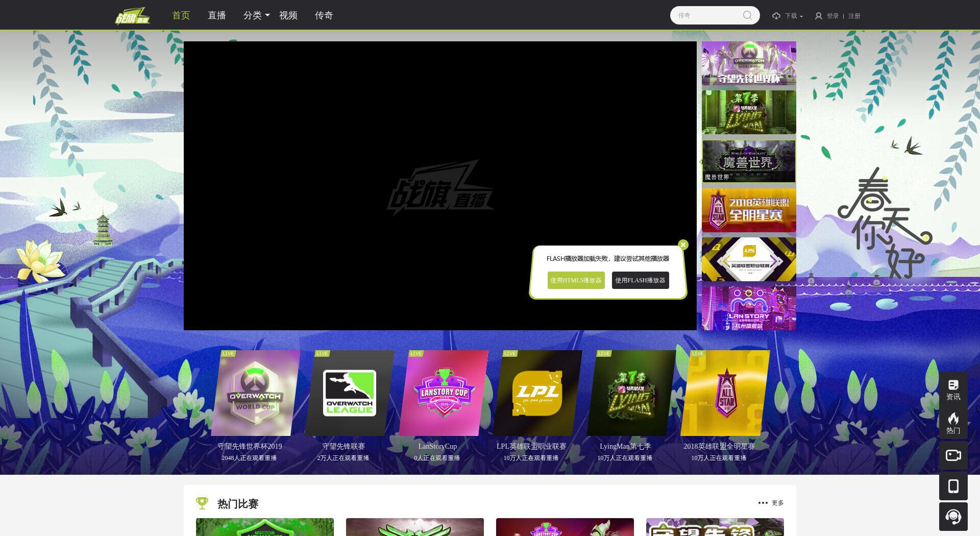Expand the 分类 category dropdown
The height and width of the screenshot is (536, 980).
pyautogui.click(x=256, y=15)
